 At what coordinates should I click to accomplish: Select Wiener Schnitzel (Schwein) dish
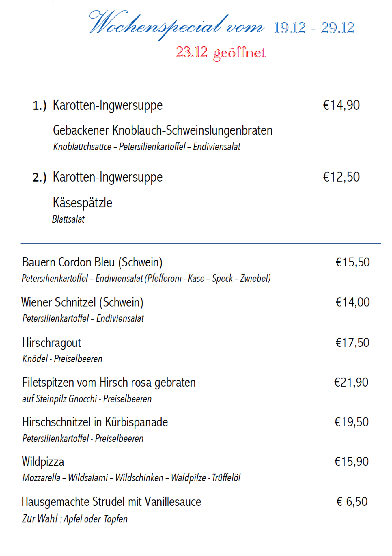coord(82,303)
